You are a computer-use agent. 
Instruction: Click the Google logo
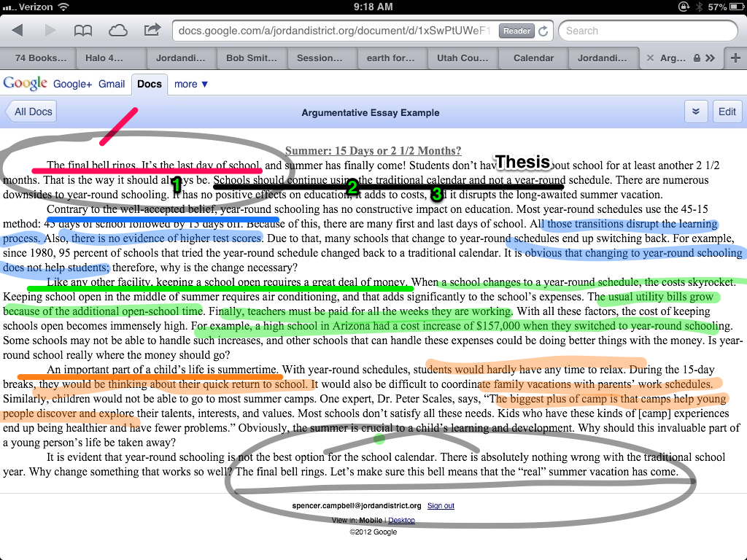point(26,83)
